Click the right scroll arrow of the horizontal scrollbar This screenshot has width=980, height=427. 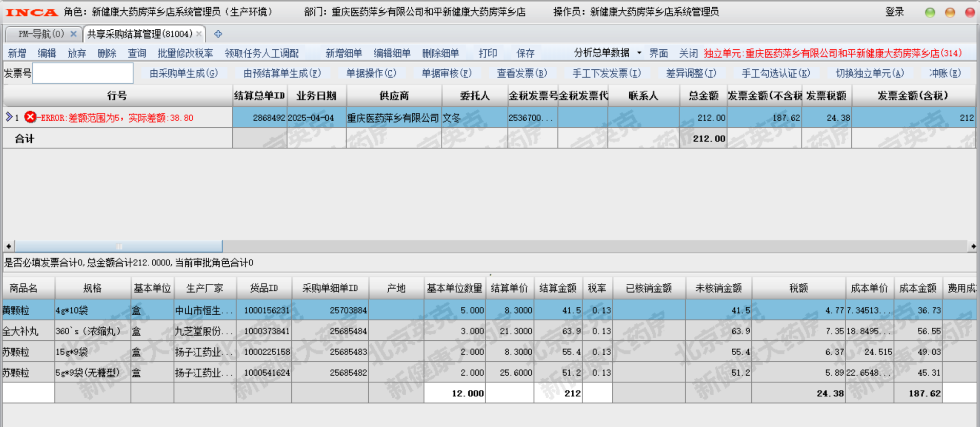[x=973, y=246]
